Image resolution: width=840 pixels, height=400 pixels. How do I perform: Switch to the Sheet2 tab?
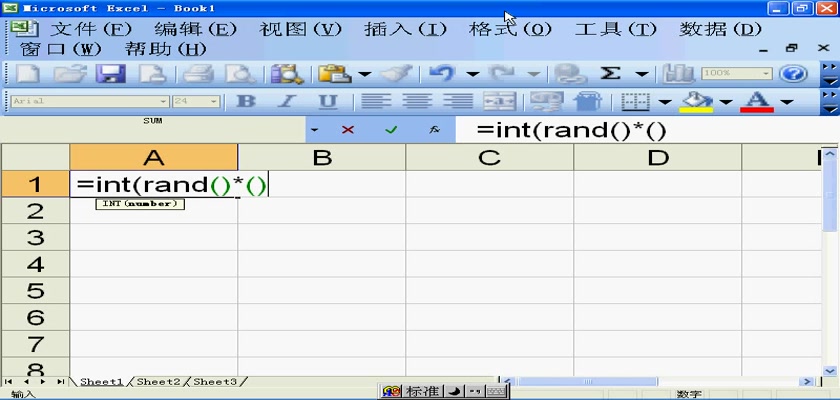[159, 382]
